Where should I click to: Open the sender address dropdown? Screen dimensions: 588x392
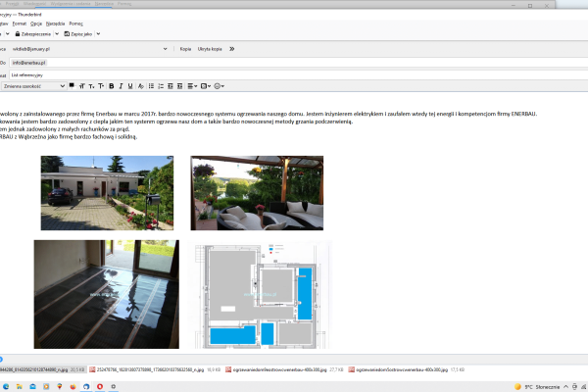pyautogui.click(x=165, y=49)
